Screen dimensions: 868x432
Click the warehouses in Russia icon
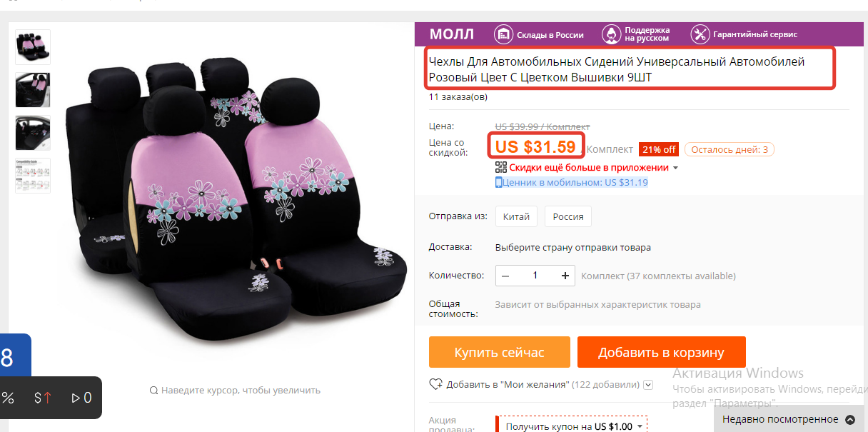(504, 34)
